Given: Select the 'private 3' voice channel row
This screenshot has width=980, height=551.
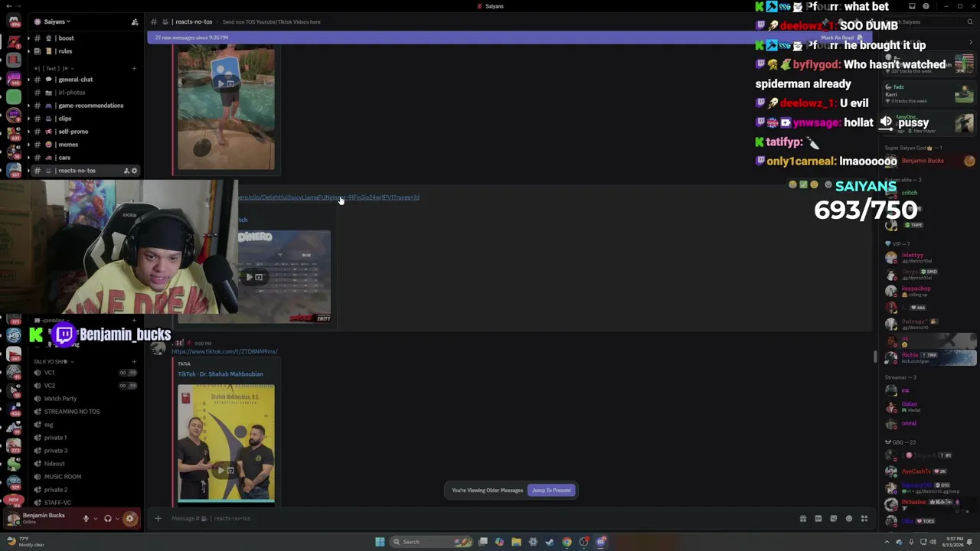Looking at the screenshot, I should pos(84,451).
